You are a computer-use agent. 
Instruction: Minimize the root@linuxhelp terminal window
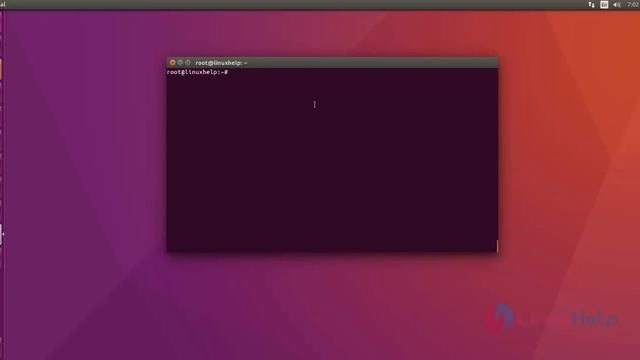click(x=180, y=62)
